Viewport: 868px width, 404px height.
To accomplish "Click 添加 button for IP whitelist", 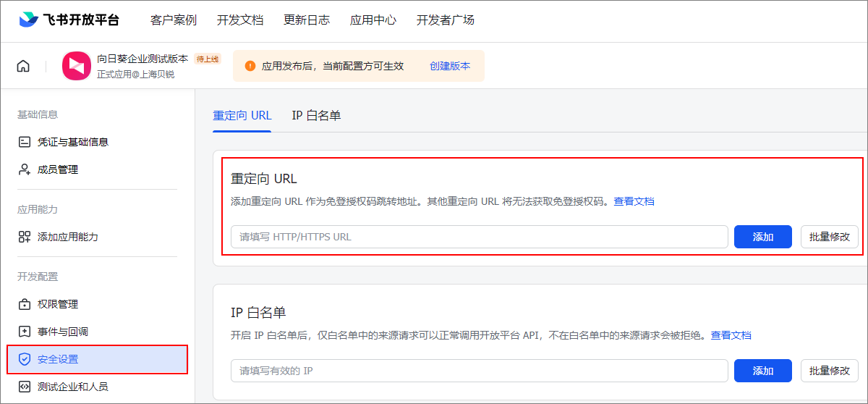I will click(x=763, y=371).
